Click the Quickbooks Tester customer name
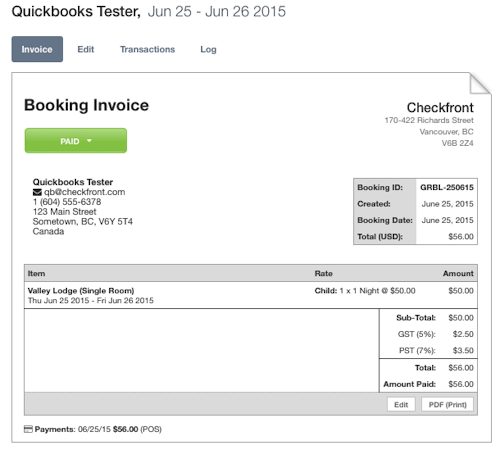Screen dimensions: 498x450 tap(73, 182)
